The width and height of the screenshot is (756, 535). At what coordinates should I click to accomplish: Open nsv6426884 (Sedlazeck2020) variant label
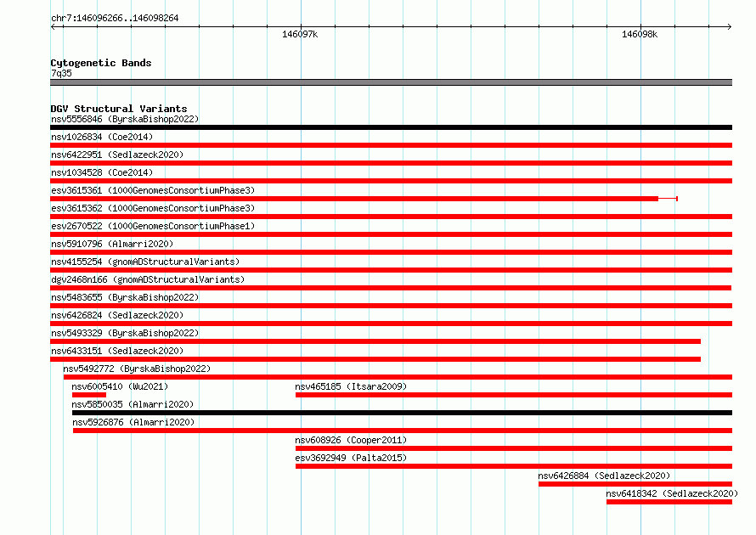(x=604, y=476)
